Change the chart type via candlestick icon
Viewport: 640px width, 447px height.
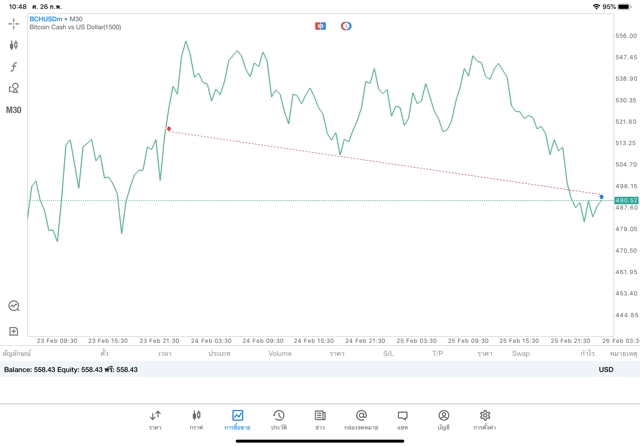tap(14, 45)
